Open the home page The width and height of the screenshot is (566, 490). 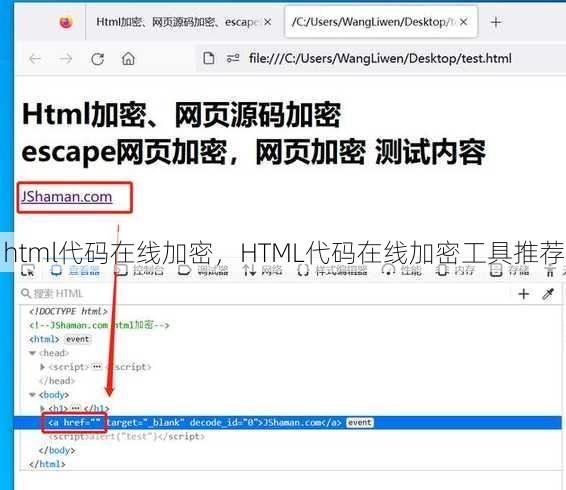[128, 58]
